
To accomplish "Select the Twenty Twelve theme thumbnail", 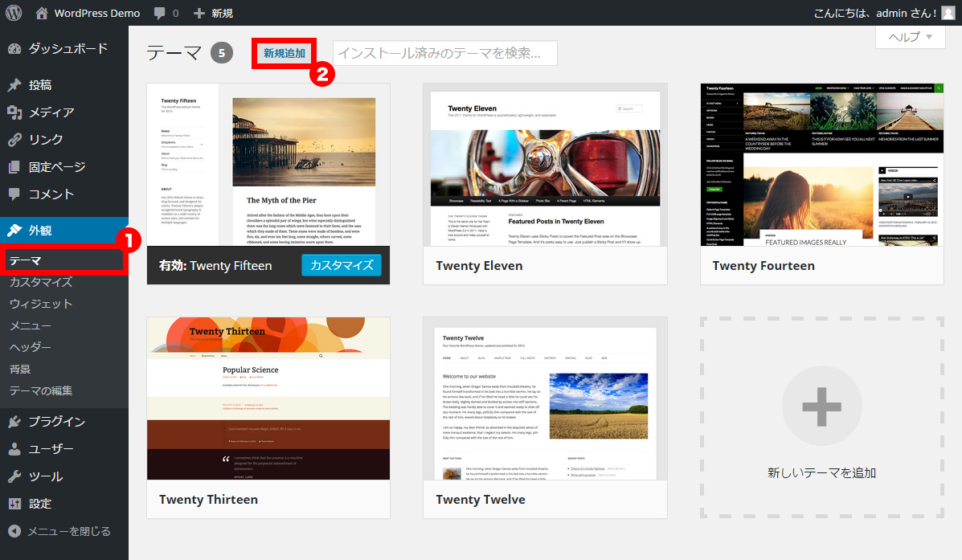I will [545, 398].
